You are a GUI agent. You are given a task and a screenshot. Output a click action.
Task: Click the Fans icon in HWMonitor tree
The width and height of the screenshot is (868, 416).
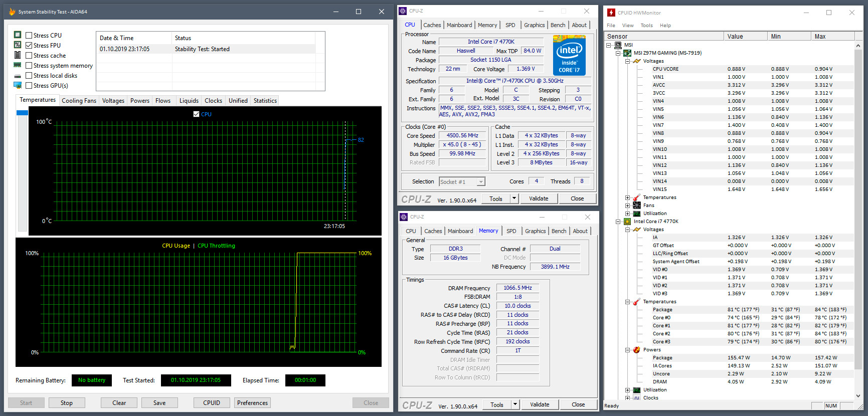pos(637,205)
